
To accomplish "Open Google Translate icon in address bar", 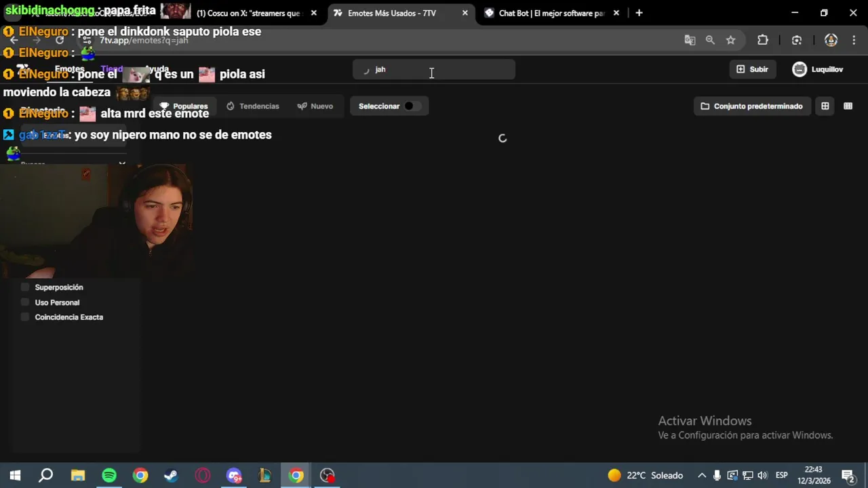I will (x=690, y=40).
